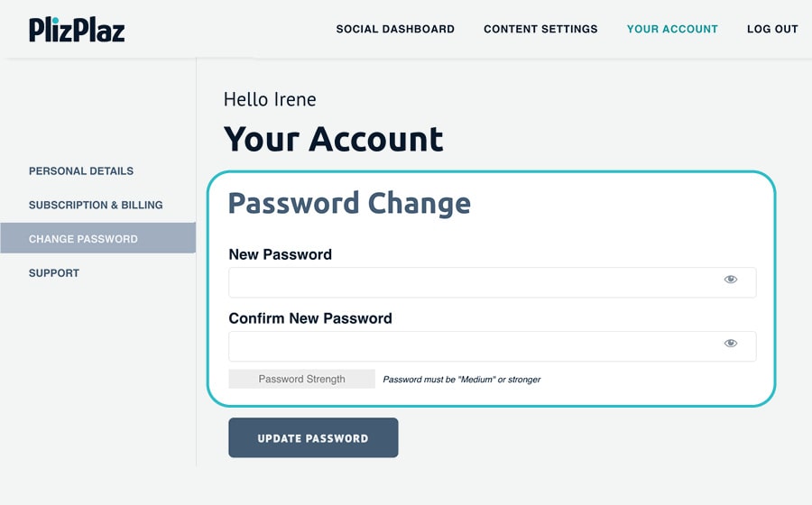812x505 pixels.
Task: Select Change Password in the sidebar
Action: 83,239
